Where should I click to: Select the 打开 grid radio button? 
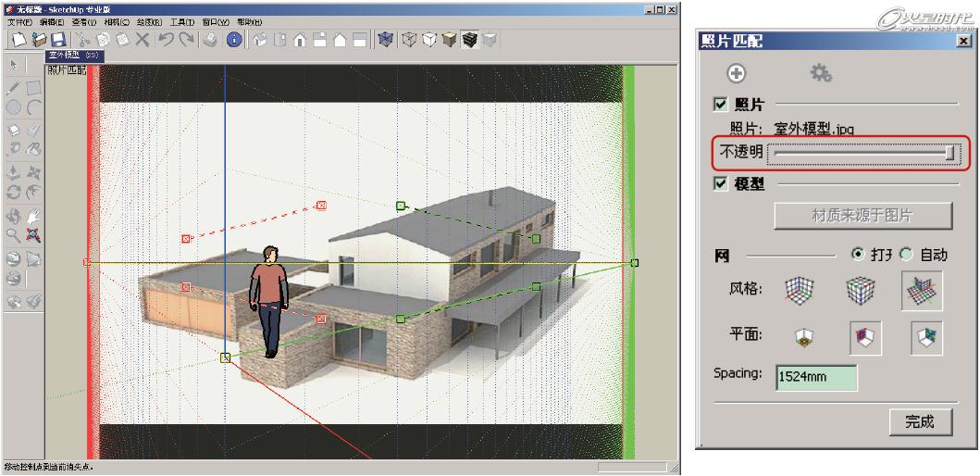[858, 255]
